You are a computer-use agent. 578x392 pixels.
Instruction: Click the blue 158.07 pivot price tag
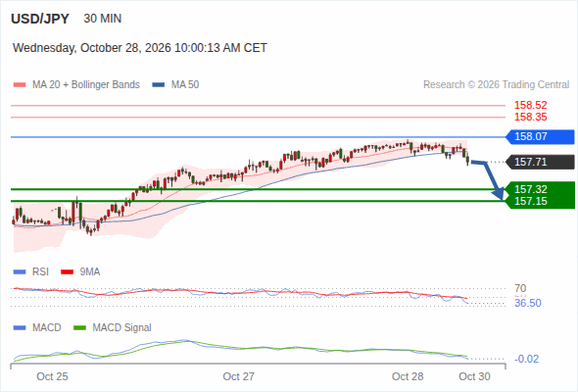pyautogui.click(x=541, y=137)
